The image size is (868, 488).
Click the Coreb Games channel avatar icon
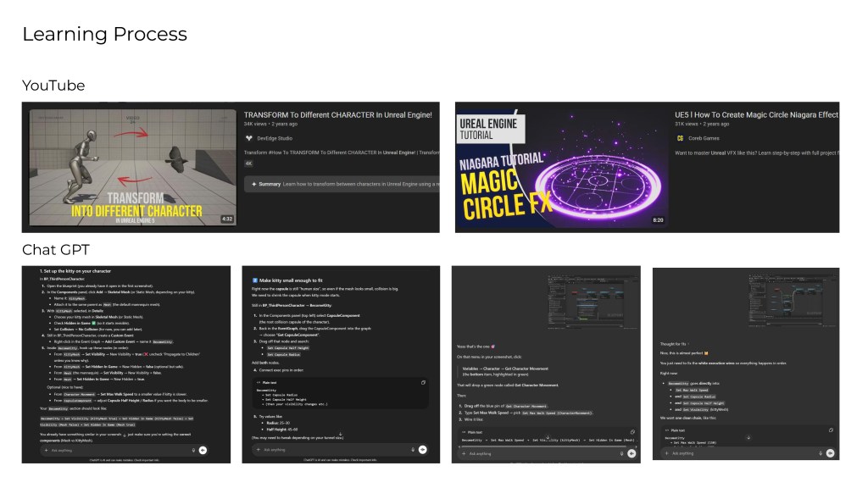680,138
